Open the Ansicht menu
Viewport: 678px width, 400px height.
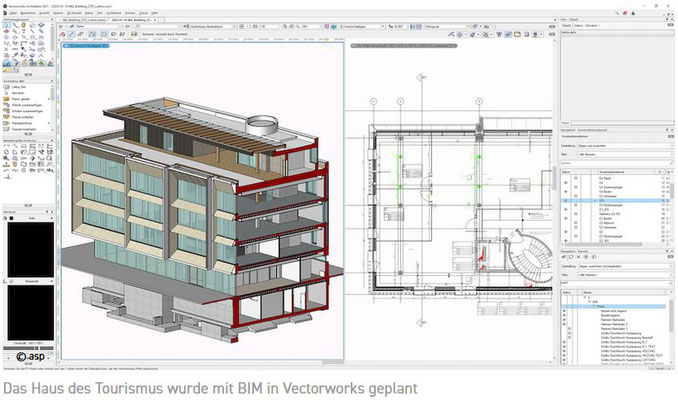point(45,13)
